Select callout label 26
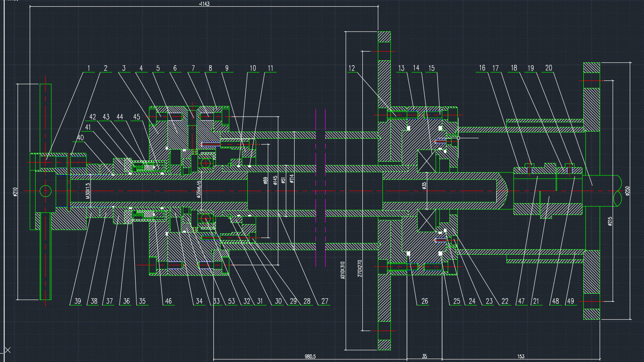The width and height of the screenshot is (644, 362). tap(425, 301)
